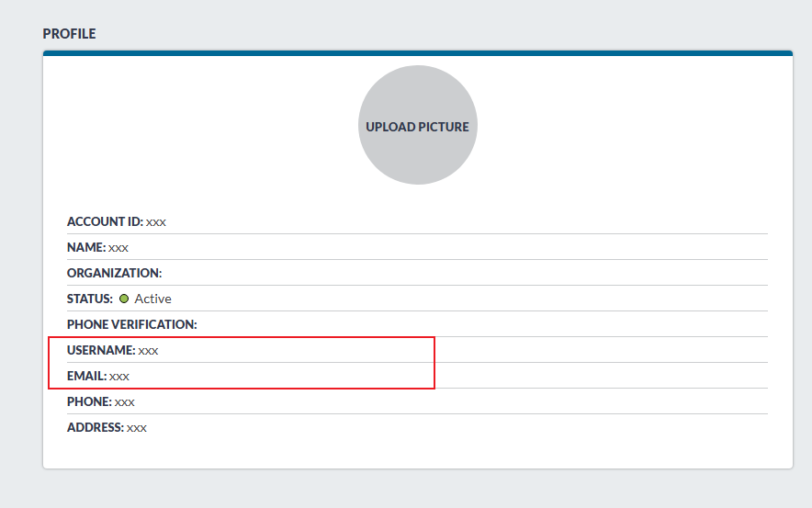The width and height of the screenshot is (812, 508).
Task: Click the Organization row label
Action: pos(114,273)
